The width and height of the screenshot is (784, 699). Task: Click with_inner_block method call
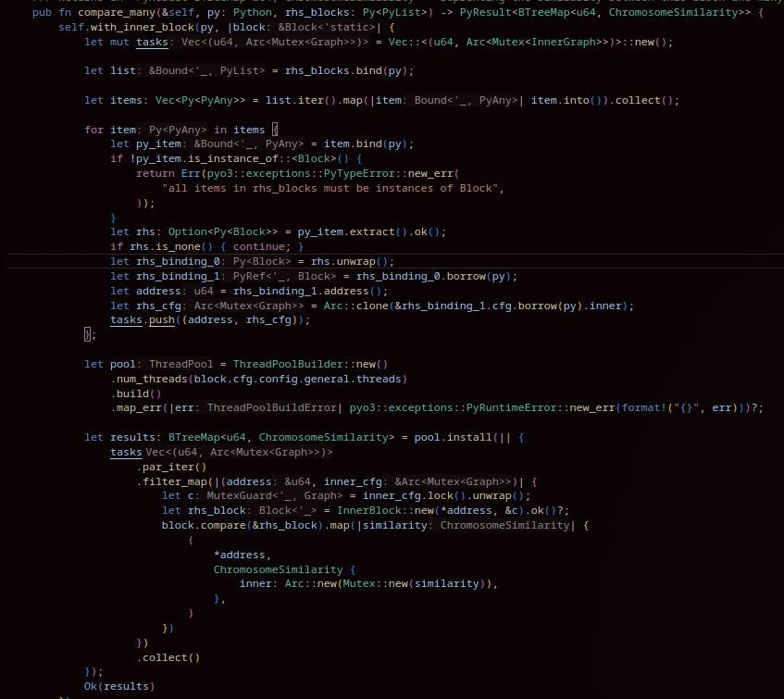142,27
